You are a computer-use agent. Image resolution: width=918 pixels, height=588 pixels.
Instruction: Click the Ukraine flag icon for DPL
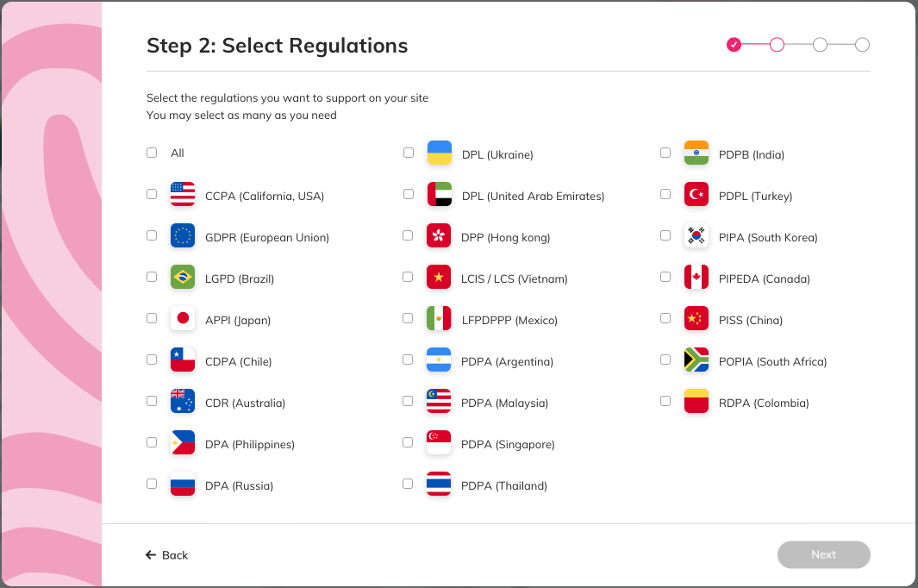pyautogui.click(x=439, y=153)
